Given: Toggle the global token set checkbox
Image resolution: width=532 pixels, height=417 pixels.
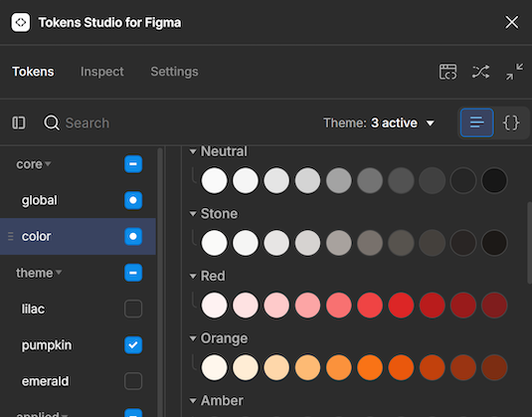Looking at the screenshot, I should (x=133, y=200).
